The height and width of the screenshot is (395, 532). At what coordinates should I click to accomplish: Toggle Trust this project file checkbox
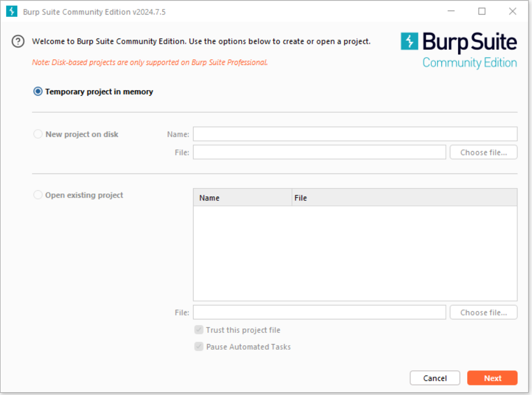(x=199, y=330)
